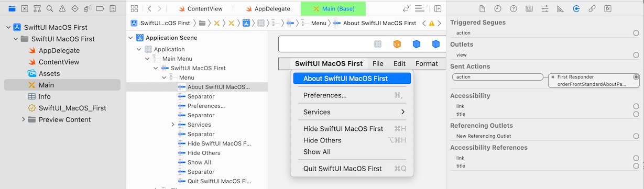Click the New Referencing Outlet circle
This screenshot has height=189, width=644.
[x=636, y=136]
